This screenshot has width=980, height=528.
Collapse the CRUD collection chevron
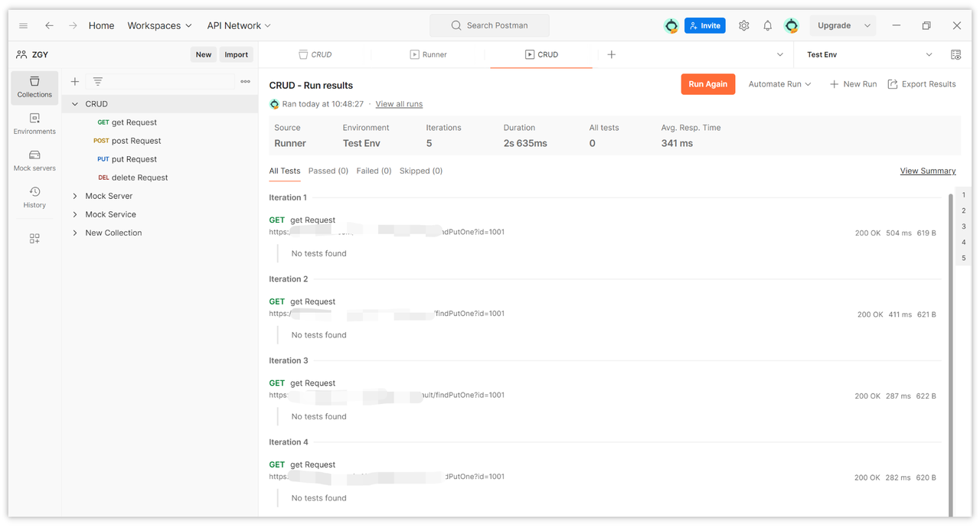(75, 104)
